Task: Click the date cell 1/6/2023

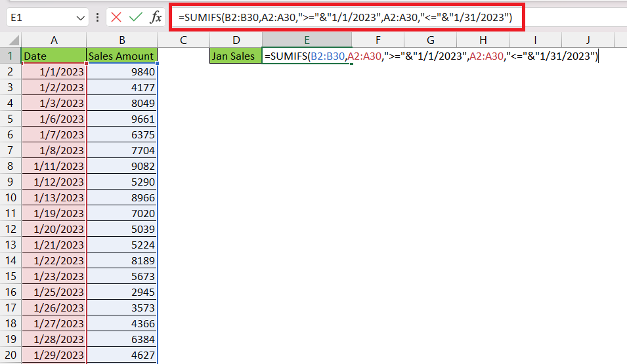Action: (x=54, y=119)
